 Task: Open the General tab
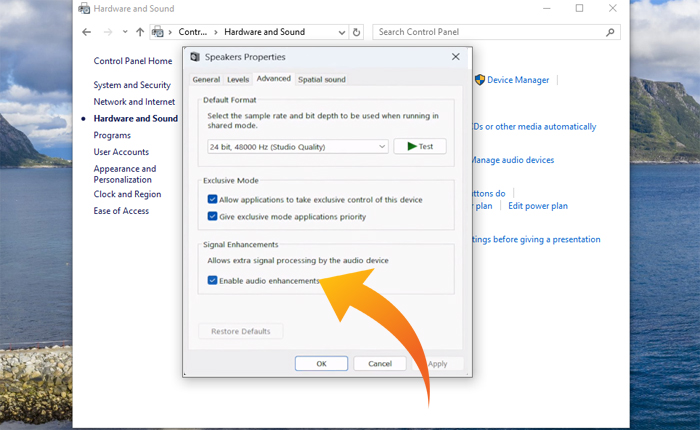206,79
